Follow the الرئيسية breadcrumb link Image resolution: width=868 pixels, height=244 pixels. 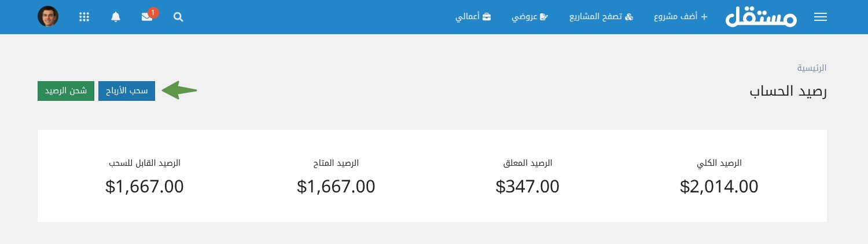811,68
